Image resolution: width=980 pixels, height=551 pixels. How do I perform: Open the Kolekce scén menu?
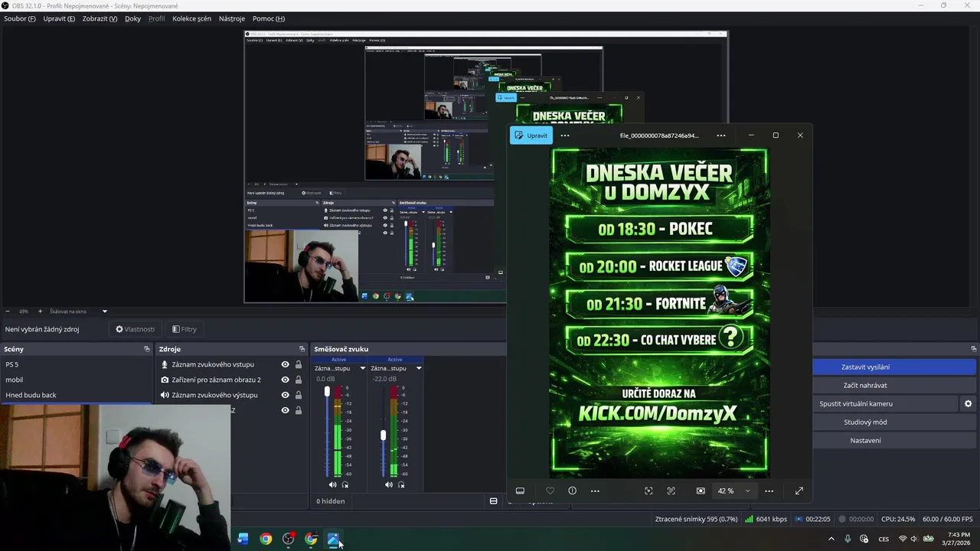[x=191, y=18]
